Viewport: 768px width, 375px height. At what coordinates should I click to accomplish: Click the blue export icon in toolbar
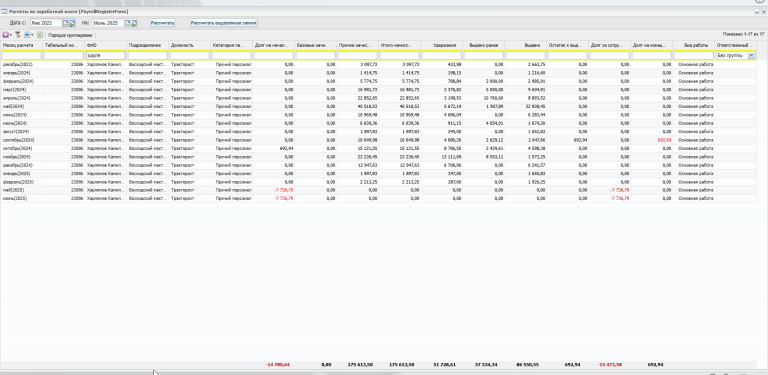click(27, 35)
